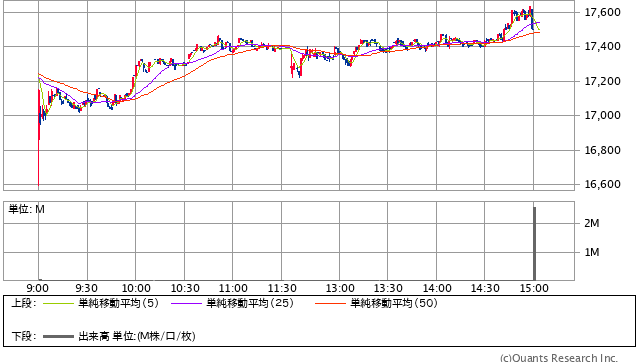Click the 出来高 単位:(M株/口/枚) legend text
The image size is (638, 362).
(137, 337)
